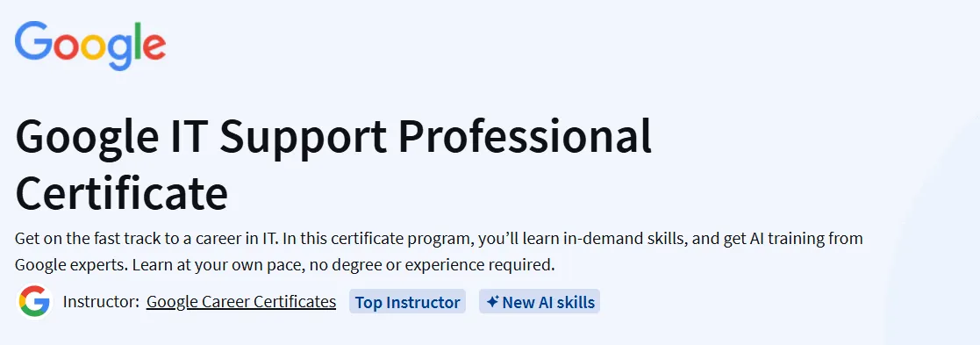Open the Google Career Certificates link
The image size is (980, 345).
[241, 302]
